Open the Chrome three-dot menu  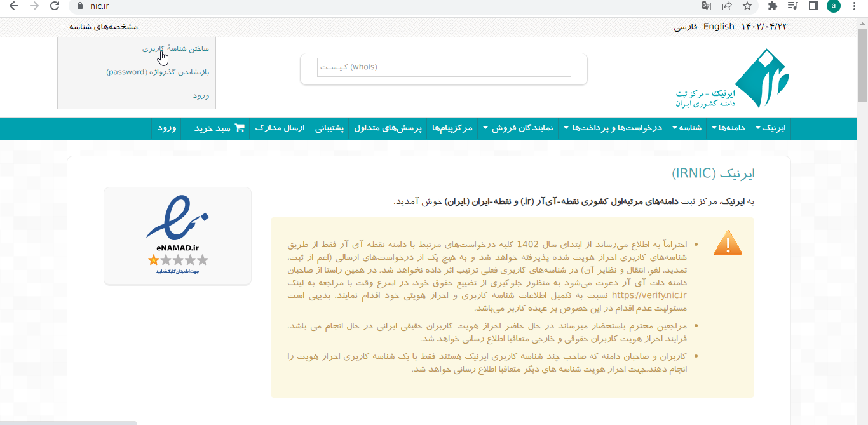(855, 6)
